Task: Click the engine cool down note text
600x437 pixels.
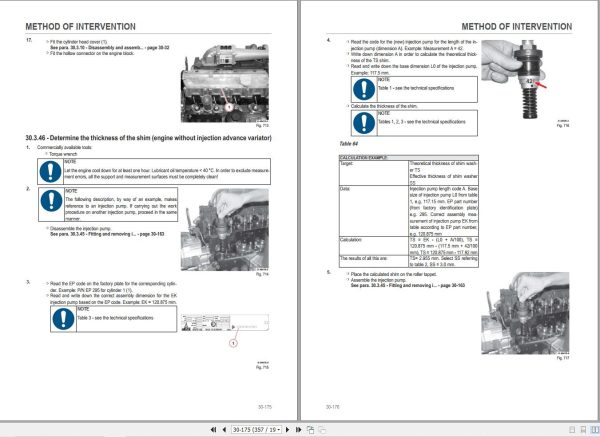Action: click(167, 173)
